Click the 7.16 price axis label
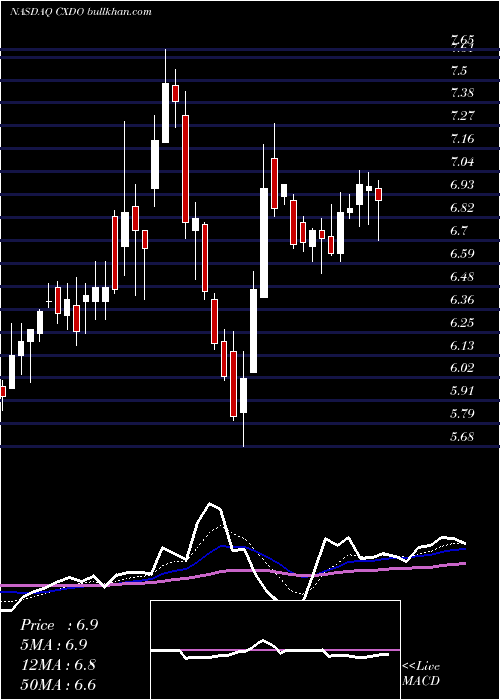This screenshot has width=500, height=700. point(462,139)
